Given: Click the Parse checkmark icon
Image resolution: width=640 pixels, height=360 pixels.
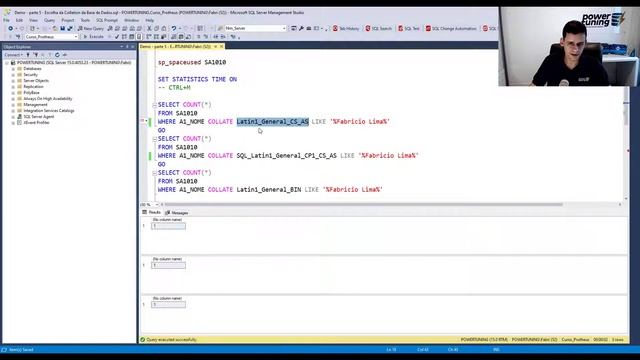Looking at the screenshot, I should tap(117, 37).
